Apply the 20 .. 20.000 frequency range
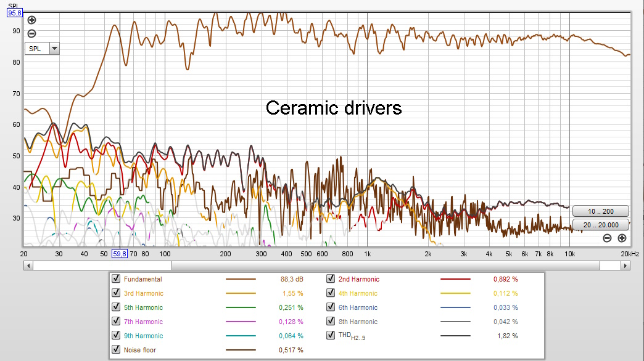 600,225
